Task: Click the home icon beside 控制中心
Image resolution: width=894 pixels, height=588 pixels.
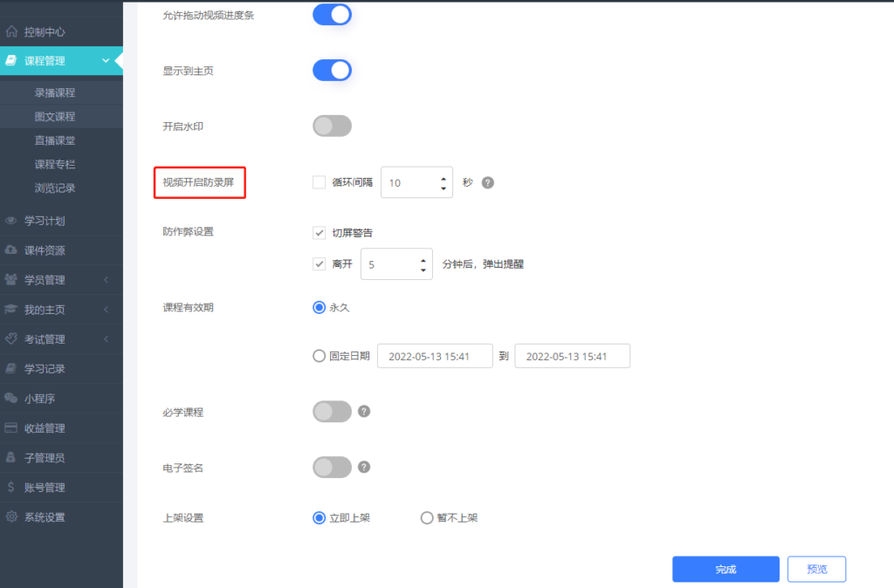Action: 11,32
